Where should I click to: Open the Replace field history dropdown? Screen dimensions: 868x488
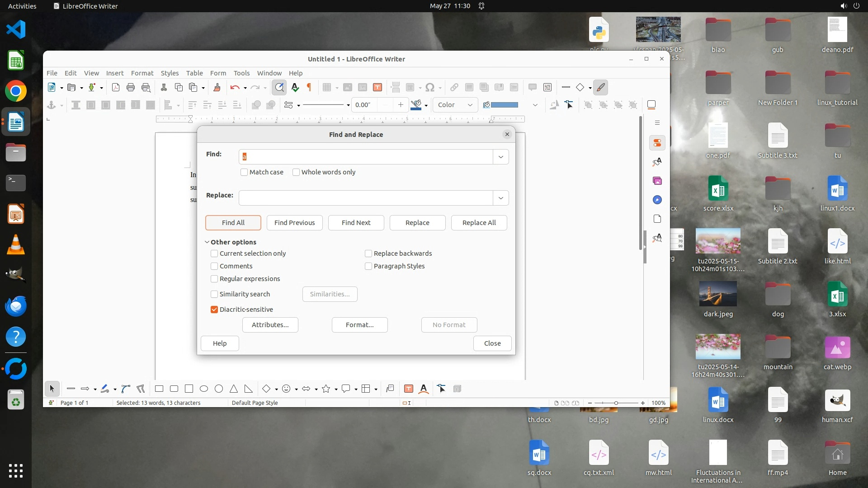(x=500, y=198)
